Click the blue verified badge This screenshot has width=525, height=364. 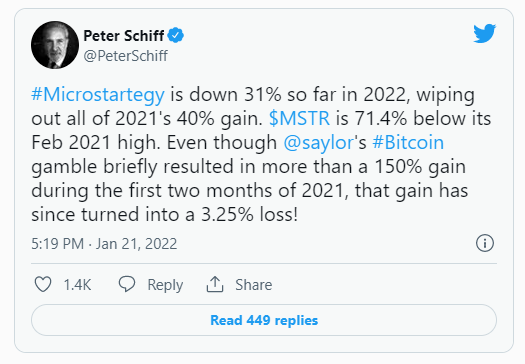click(176, 35)
